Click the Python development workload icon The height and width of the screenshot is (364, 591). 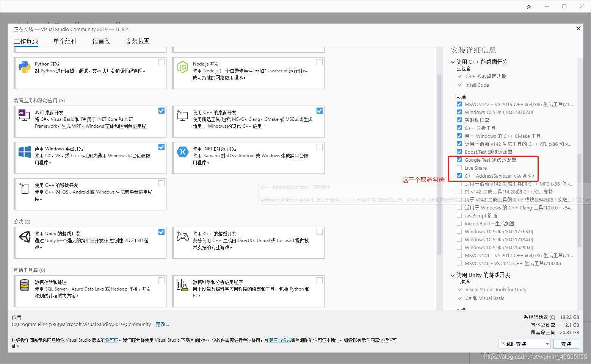[x=25, y=67]
